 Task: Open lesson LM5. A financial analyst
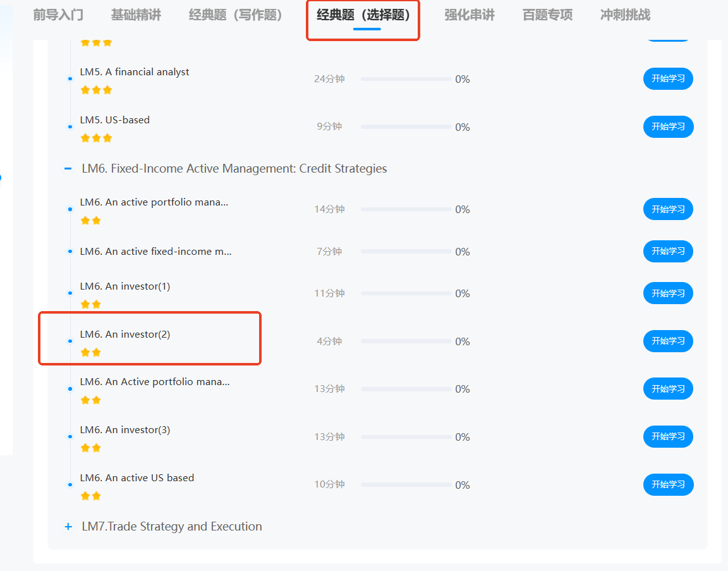point(135,72)
